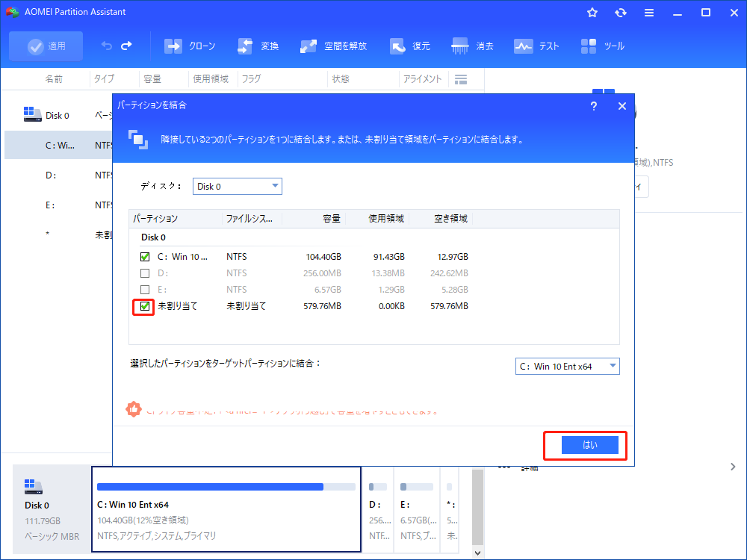This screenshot has width=747, height=560.
Task: Click the *: unallocated block in disk map
Action: 450,509
